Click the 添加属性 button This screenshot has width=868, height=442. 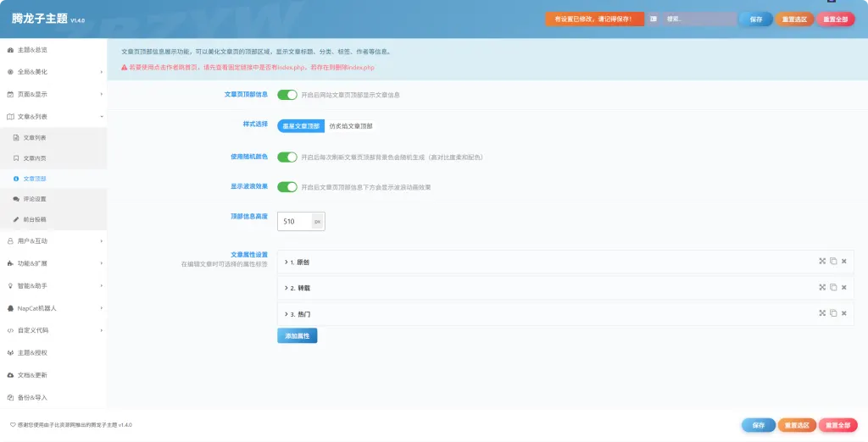point(298,336)
